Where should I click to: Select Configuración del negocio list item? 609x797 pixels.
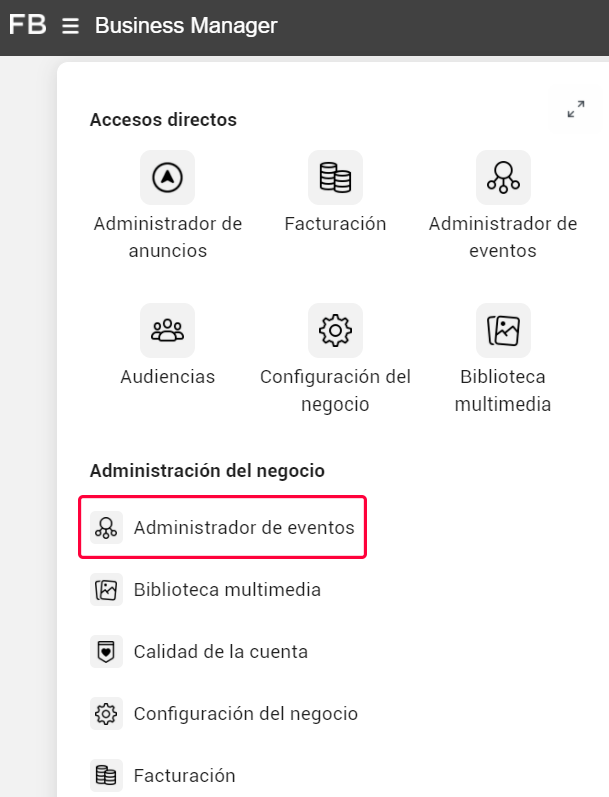click(x=222, y=714)
